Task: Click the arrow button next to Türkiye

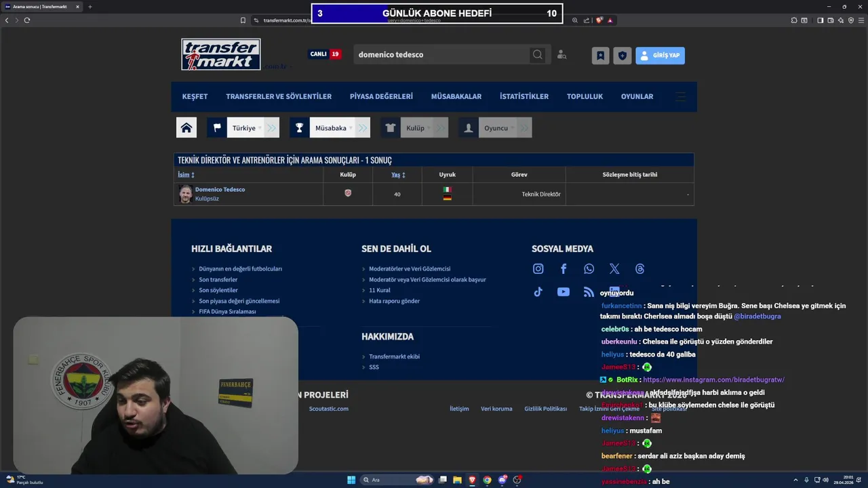Action: coord(272,127)
